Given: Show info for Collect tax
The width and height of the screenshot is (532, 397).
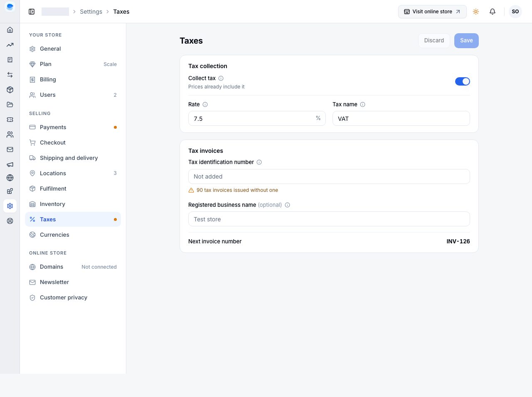Looking at the screenshot, I should pyautogui.click(x=221, y=78).
